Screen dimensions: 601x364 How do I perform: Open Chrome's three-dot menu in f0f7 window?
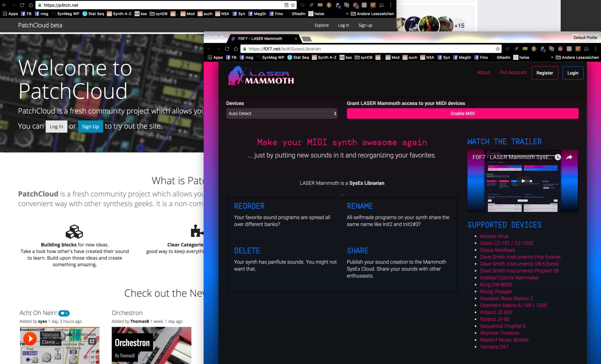click(595, 49)
